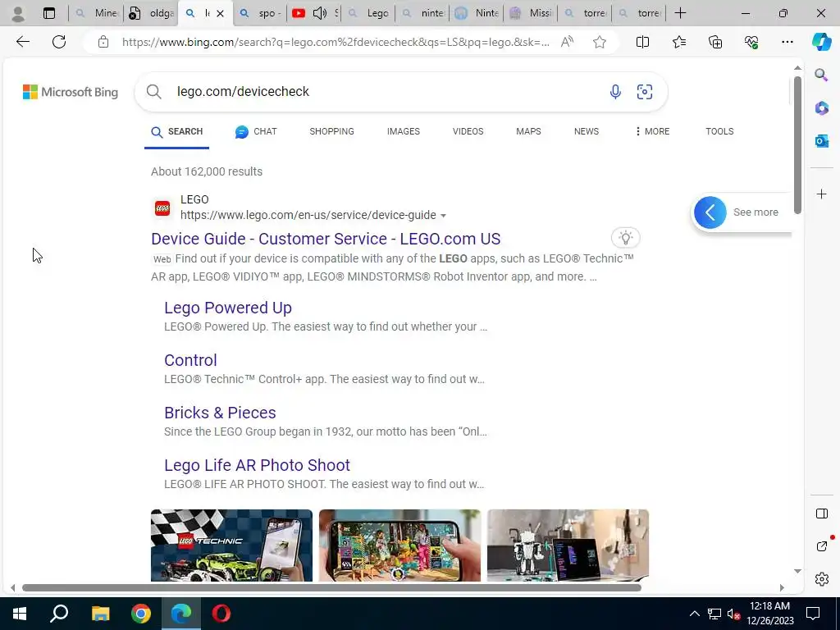Expand the lego.com URL dropdown arrow

(443, 216)
